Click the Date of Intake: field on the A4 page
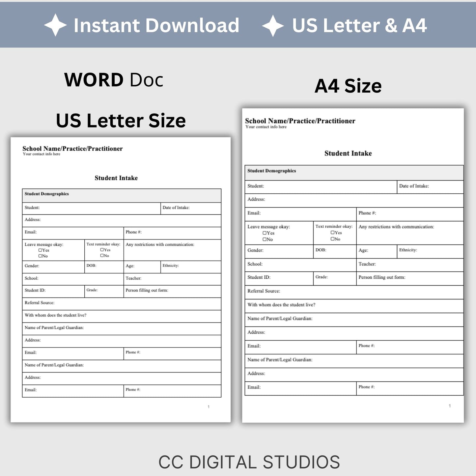 430,187
